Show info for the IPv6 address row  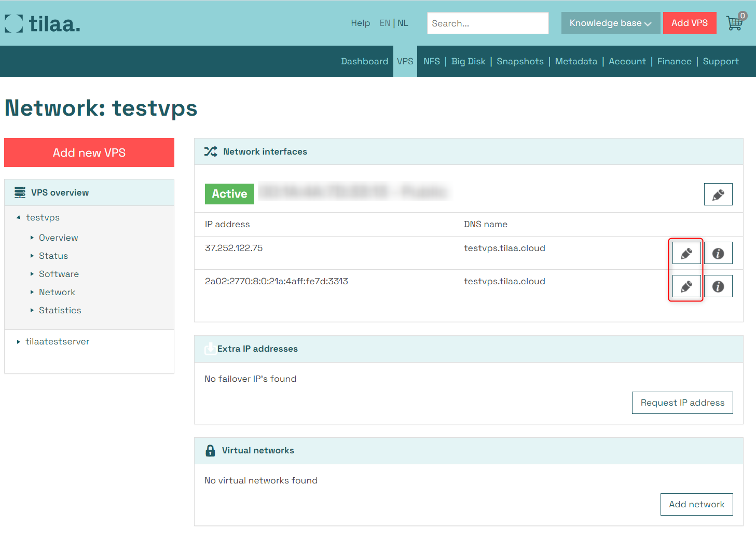pyautogui.click(x=718, y=286)
